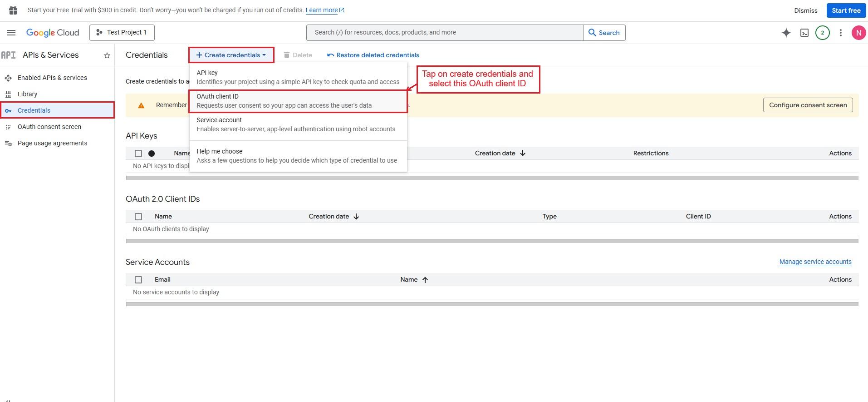Image resolution: width=868 pixels, height=402 pixels.
Task: Open the three-dot settings and utilities menu
Action: tap(840, 33)
